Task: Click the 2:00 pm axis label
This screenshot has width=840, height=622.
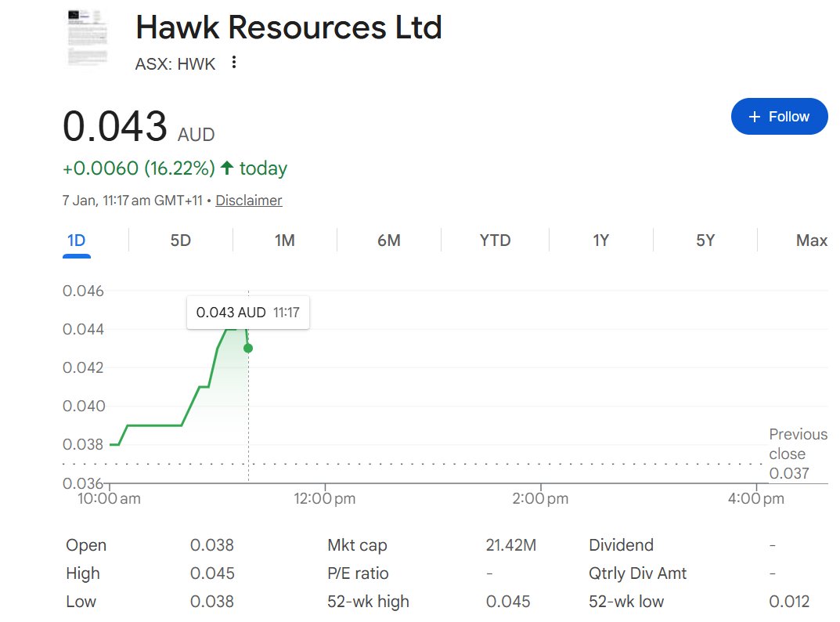Action: 540,499
